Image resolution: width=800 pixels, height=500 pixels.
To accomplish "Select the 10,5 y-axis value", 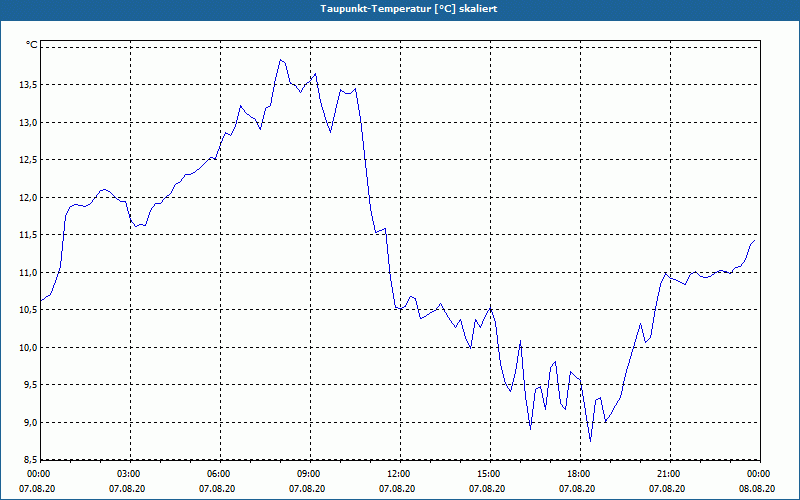I will point(28,310).
